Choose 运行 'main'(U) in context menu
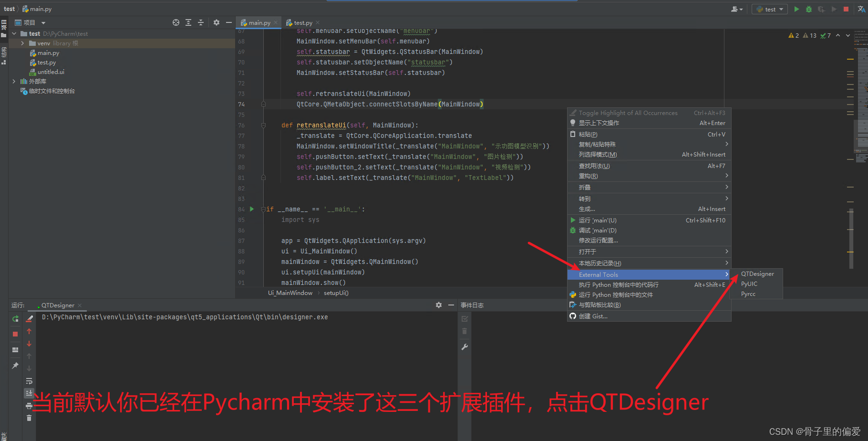The width and height of the screenshot is (868, 441). 649,220
